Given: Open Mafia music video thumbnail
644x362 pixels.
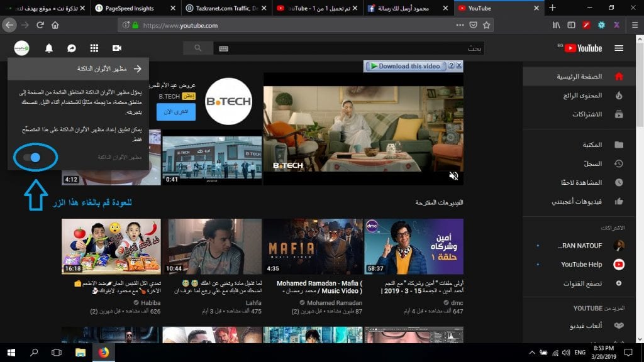Looking at the screenshot, I should click(313, 246).
